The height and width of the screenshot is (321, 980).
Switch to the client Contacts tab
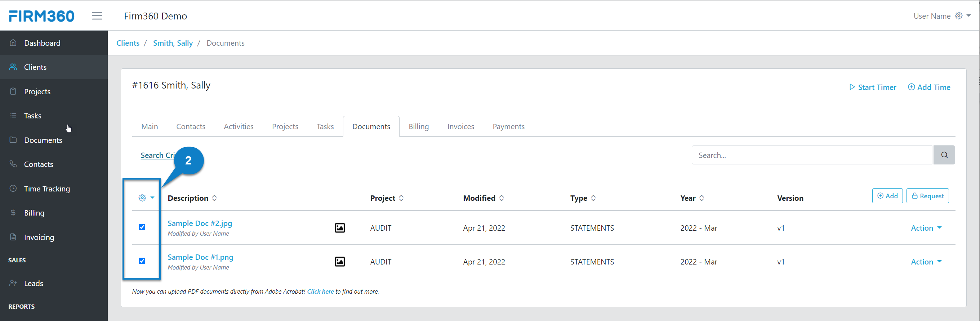[191, 127]
